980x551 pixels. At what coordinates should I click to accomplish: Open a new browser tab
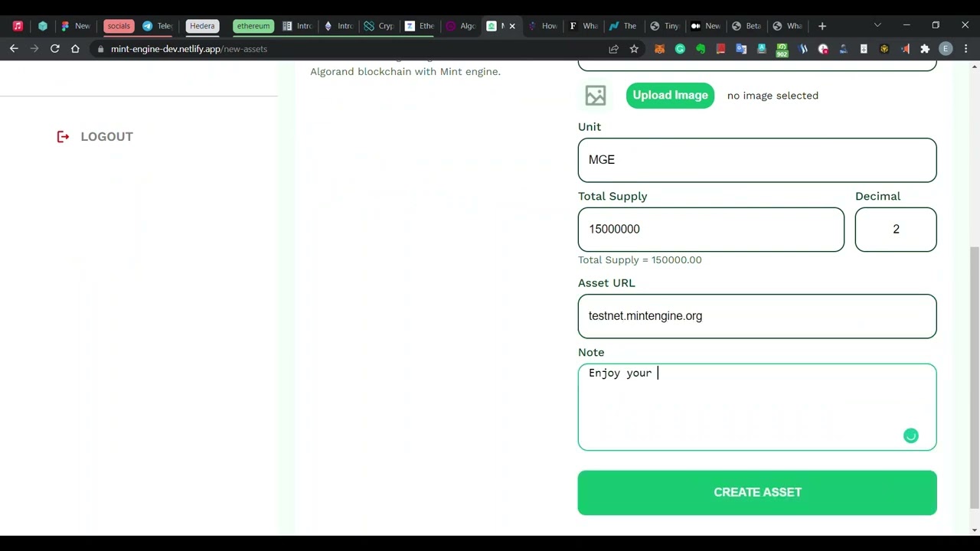(x=822, y=26)
